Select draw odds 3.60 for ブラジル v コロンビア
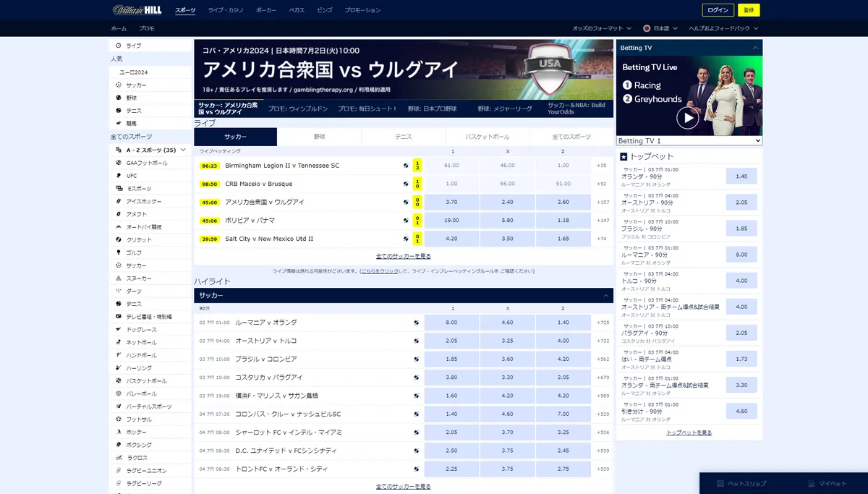Image resolution: width=868 pixels, height=494 pixels. (507, 359)
